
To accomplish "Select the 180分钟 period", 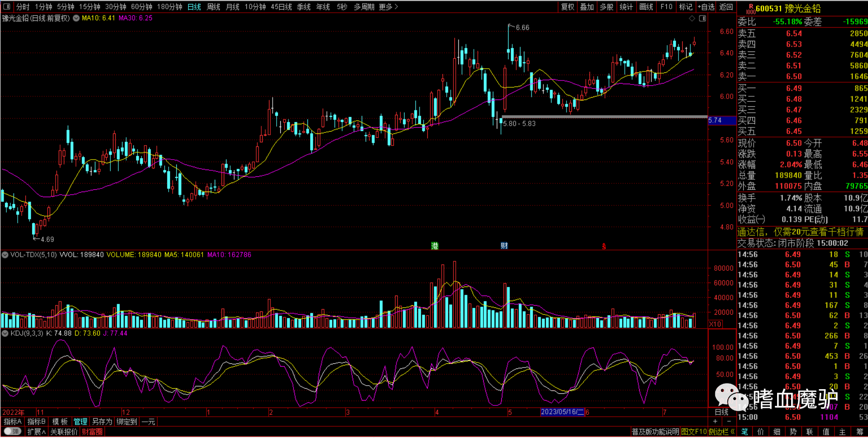I will click(170, 7).
